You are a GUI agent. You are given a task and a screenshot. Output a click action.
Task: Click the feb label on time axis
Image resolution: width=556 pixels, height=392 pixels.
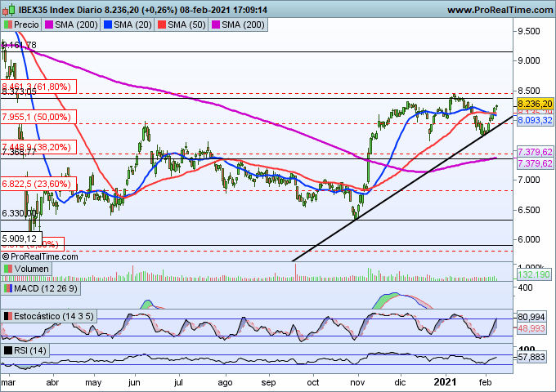[x=485, y=382]
